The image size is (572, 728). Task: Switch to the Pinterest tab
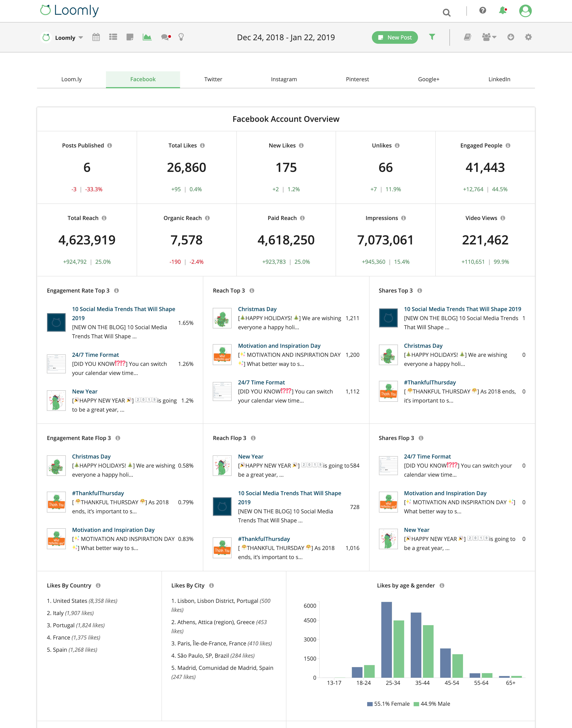pyautogui.click(x=357, y=79)
